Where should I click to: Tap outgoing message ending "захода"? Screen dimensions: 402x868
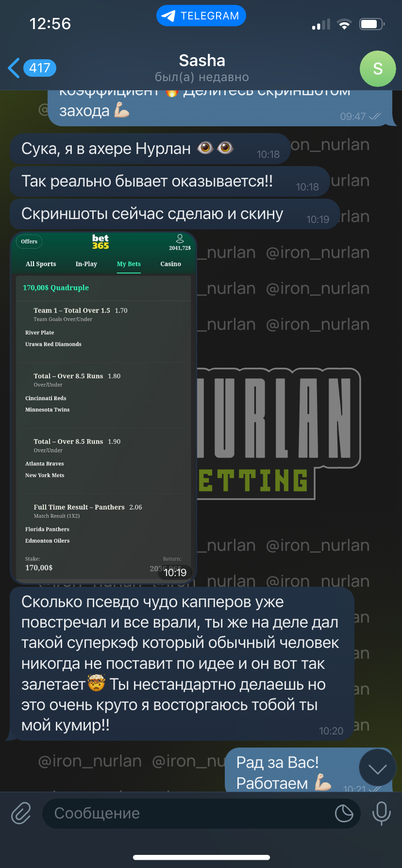pos(219,108)
